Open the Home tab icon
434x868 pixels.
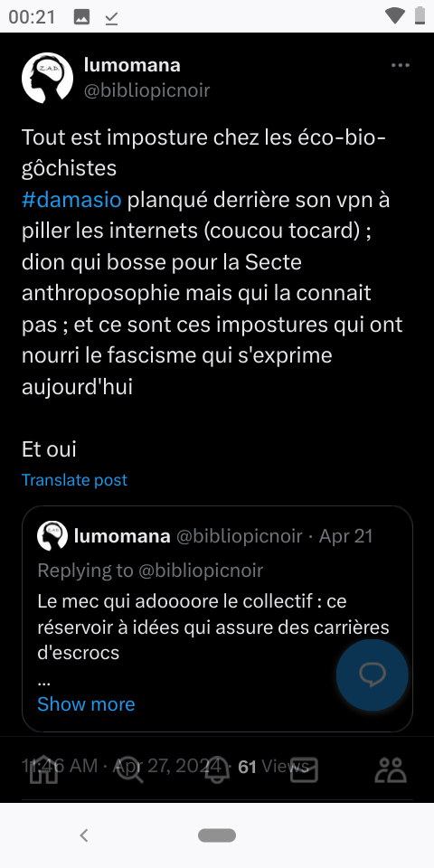coord(43,769)
